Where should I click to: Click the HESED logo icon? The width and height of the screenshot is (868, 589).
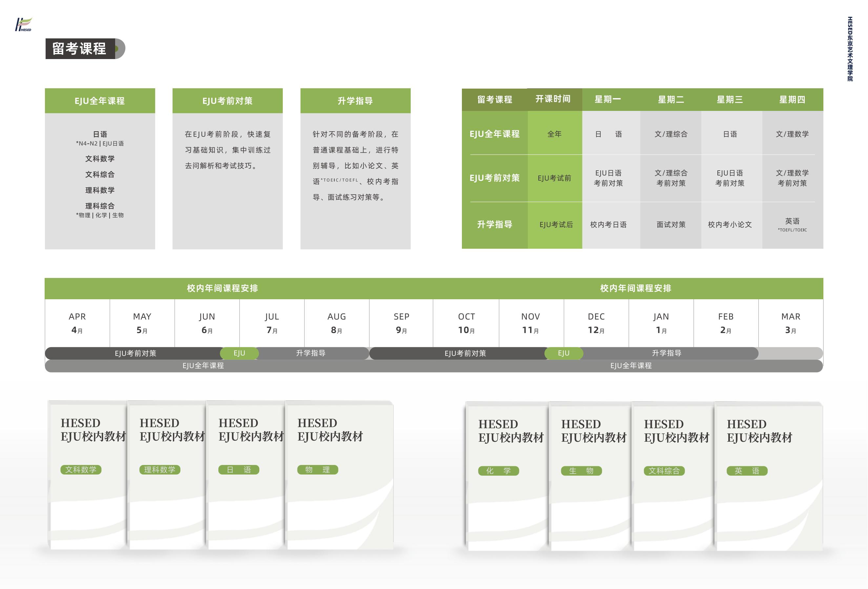click(24, 24)
